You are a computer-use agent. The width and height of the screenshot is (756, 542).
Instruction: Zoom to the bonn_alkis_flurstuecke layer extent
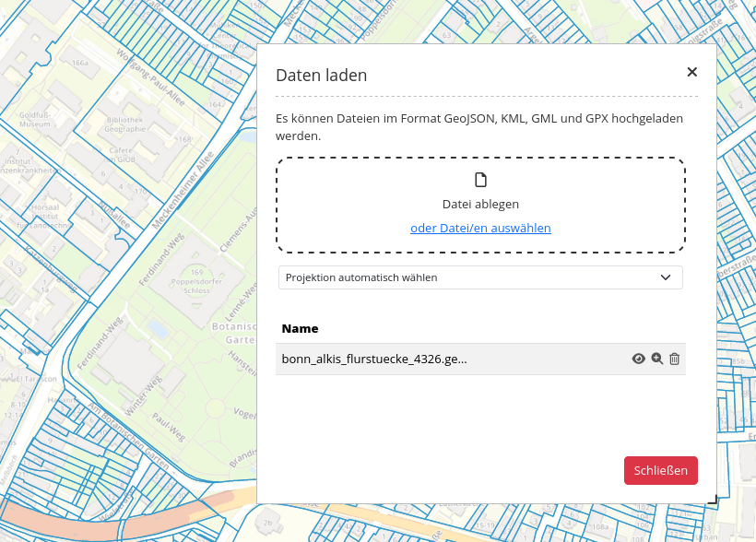click(x=656, y=359)
